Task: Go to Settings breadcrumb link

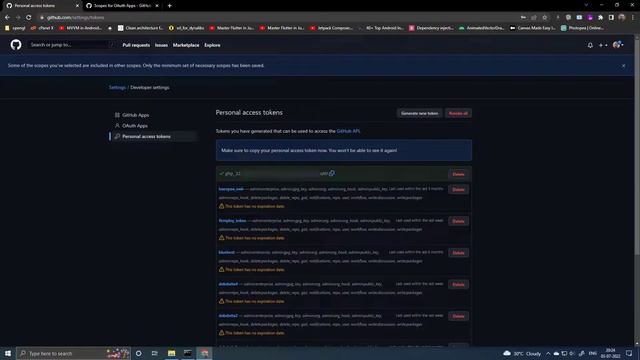Action: pos(117,87)
